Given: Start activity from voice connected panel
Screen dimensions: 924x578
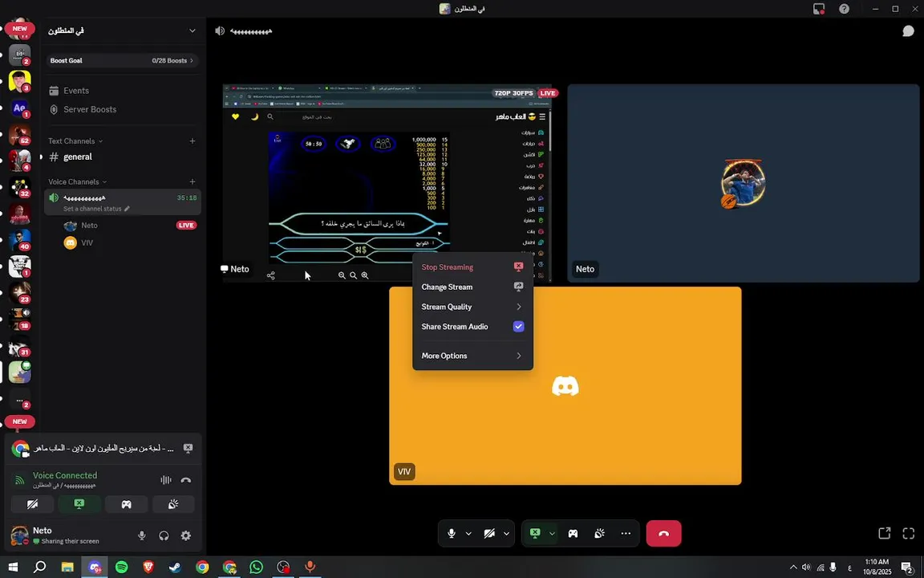Looking at the screenshot, I should tap(126, 504).
